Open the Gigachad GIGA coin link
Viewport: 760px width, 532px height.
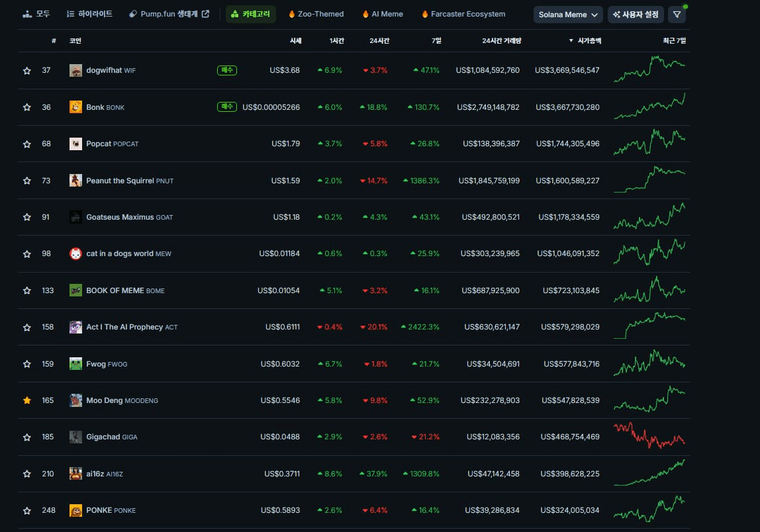pyautogui.click(x=111, y=437)
